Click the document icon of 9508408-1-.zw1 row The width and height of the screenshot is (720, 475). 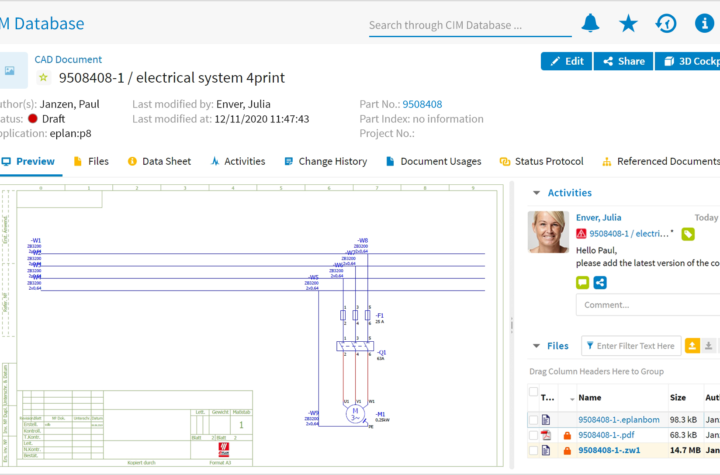point(546,450)
